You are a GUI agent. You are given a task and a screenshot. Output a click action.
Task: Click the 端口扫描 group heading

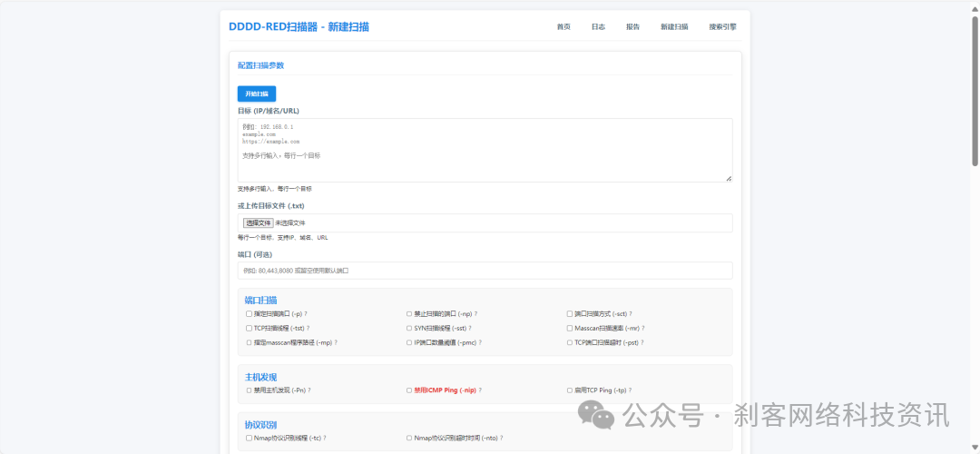click(x=261, y=301)
